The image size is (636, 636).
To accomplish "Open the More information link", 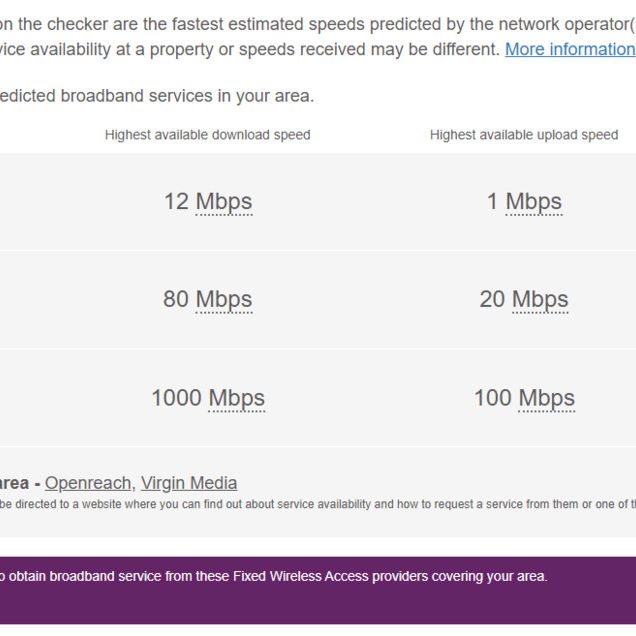I will click(569, 49).
